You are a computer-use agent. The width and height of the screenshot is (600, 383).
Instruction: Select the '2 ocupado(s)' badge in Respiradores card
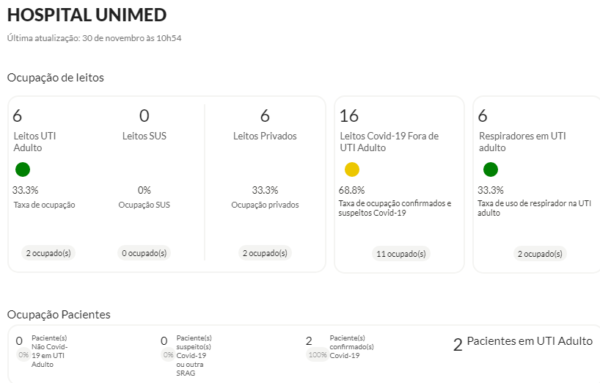pos(540,254)
